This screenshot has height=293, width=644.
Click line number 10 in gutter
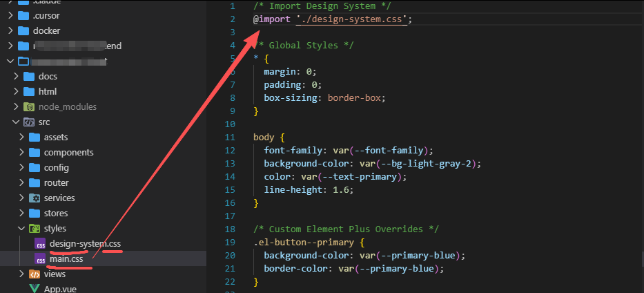230,124
